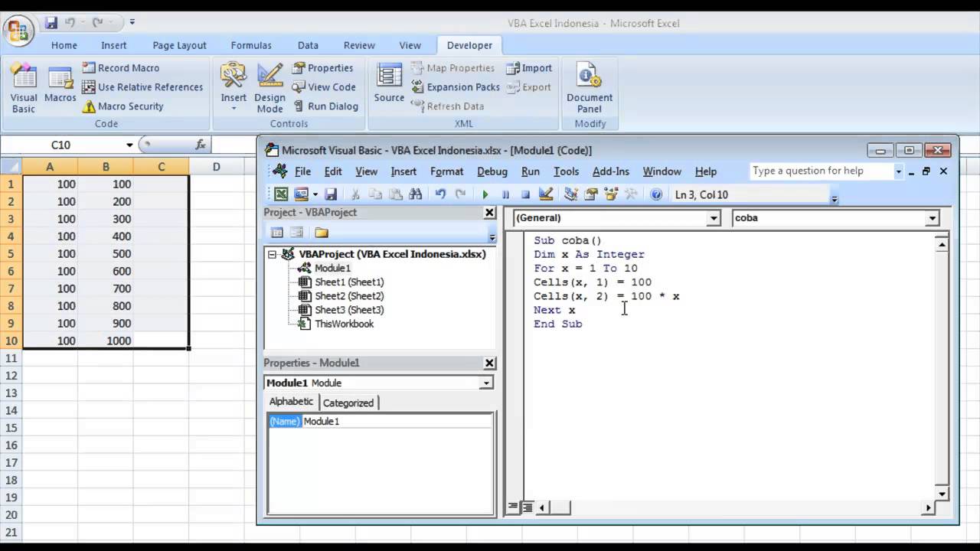Open the Formulas ribbon tab
The width and height of the screenshot is (980, 551).
coord(251,45)
